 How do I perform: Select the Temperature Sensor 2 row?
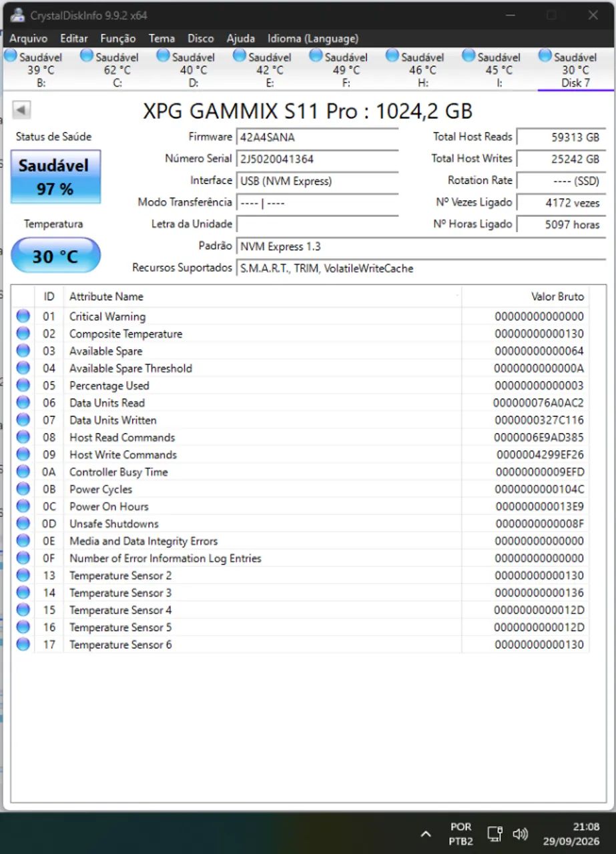pos(300,576)
